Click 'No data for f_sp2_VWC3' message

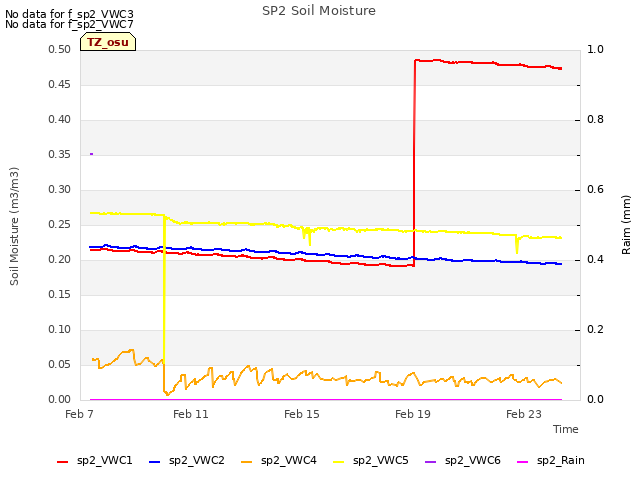coord(69,14)
